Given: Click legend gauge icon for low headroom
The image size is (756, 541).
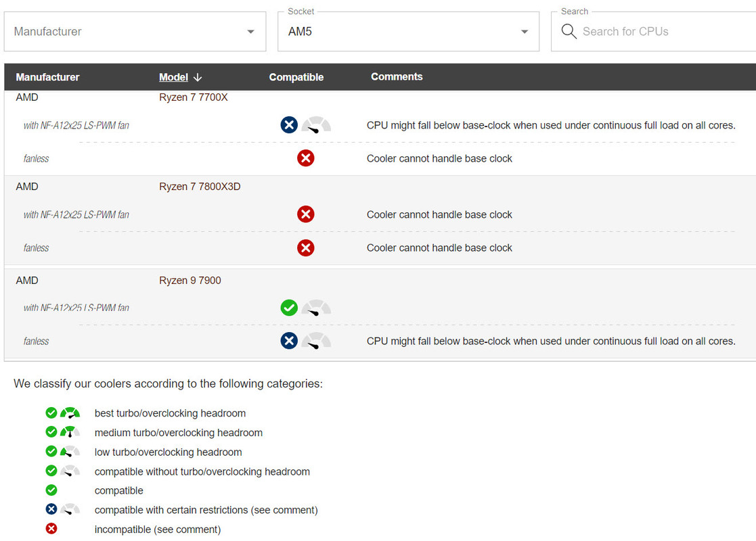Looking at the screenshot, I should (x=70, y=451).
